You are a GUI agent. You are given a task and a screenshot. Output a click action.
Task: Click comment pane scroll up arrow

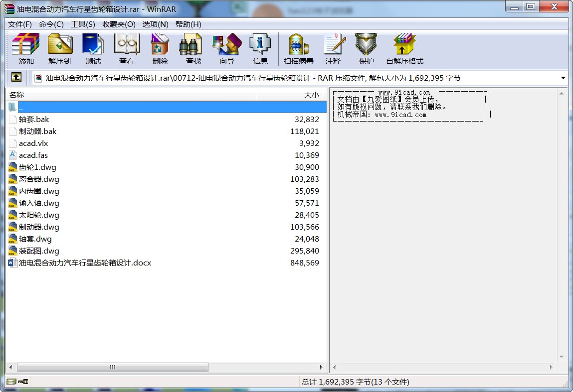coord(562,94)
